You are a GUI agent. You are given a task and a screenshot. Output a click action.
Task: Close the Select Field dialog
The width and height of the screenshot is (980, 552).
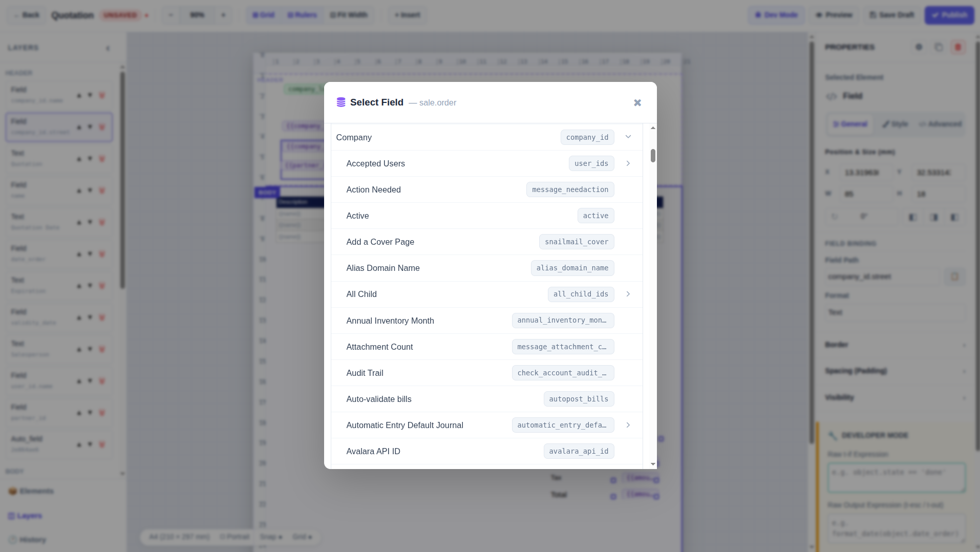pos(637,103)
